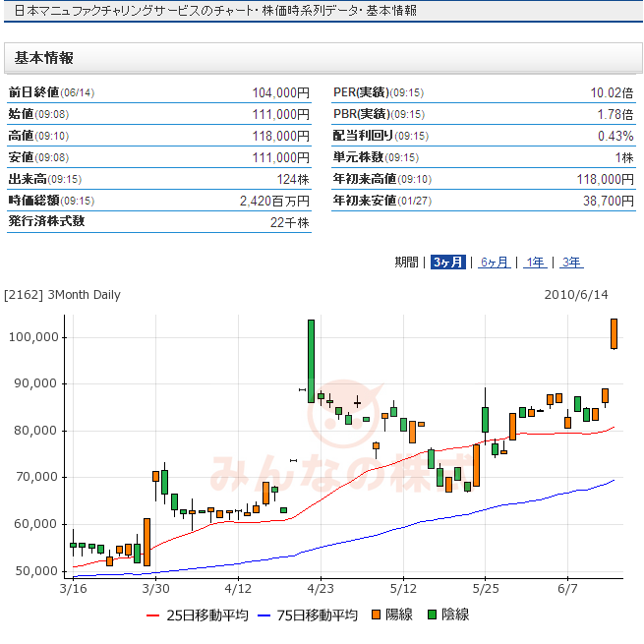Viewport: 644px width, 644px height.
Task: Click the 時価総額 row label
Action: click(34, 201)
